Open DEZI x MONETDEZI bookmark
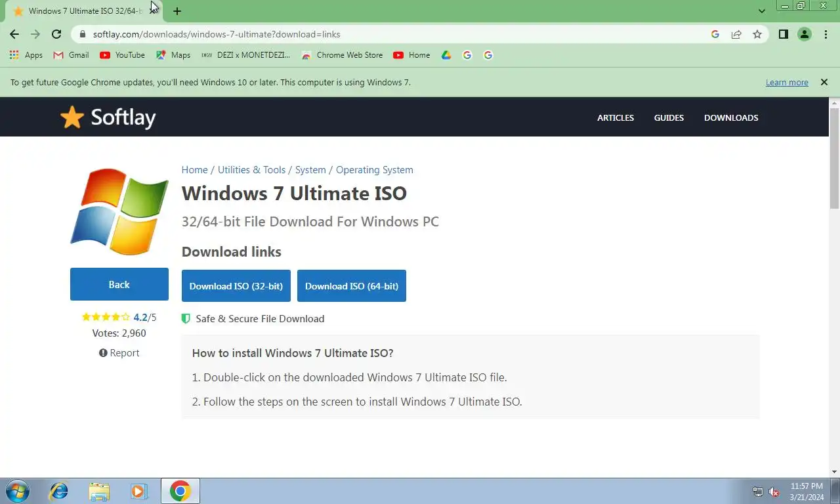The width and height of the screenshot is (840, 504). (x=245, y=55)
